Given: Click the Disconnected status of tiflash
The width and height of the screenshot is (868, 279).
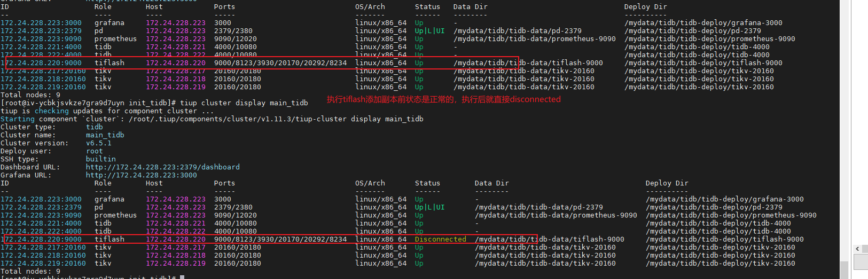Looking at the screenshot, I should tap(440, 239).
